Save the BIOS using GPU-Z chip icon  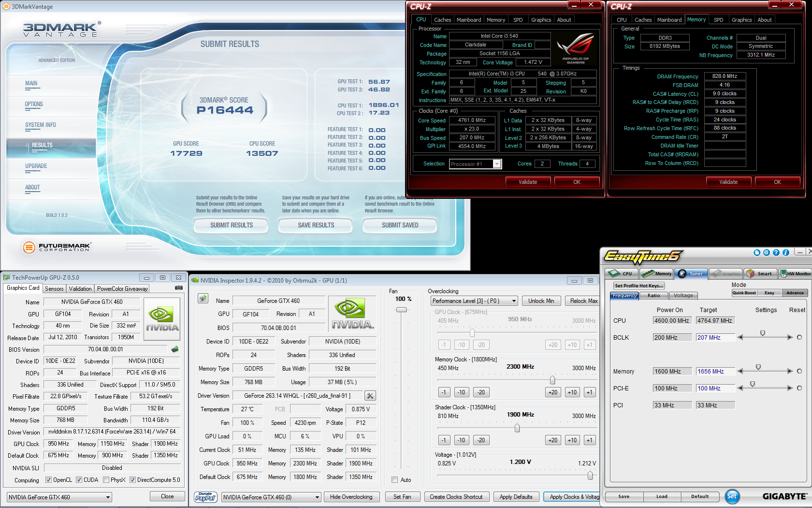175,349
